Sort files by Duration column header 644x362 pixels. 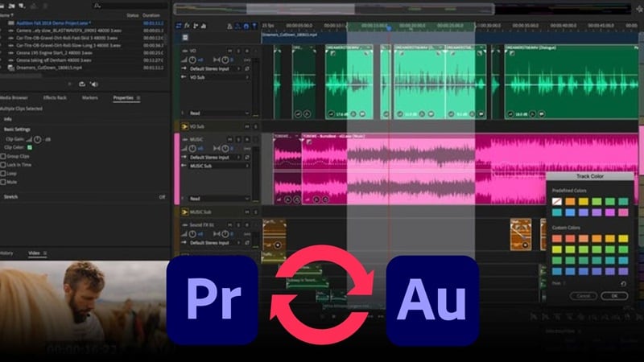[151, 15]
